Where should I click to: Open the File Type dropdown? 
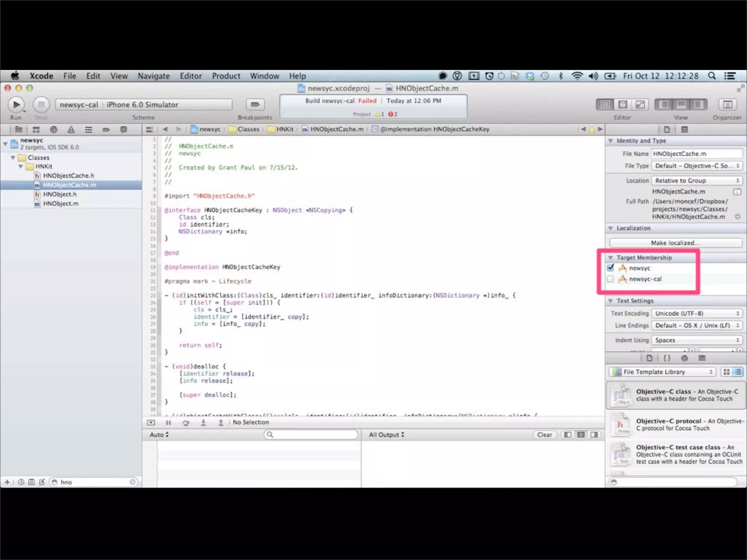coord(697,166)
